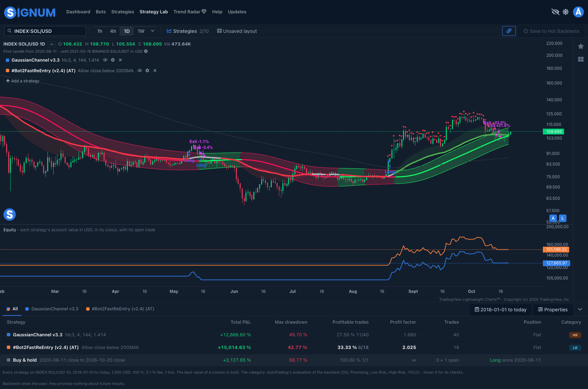Viewport: 588px width, 389px height.
Task: Open date range 2018-01-01 to today
Action: coord(500,310)
